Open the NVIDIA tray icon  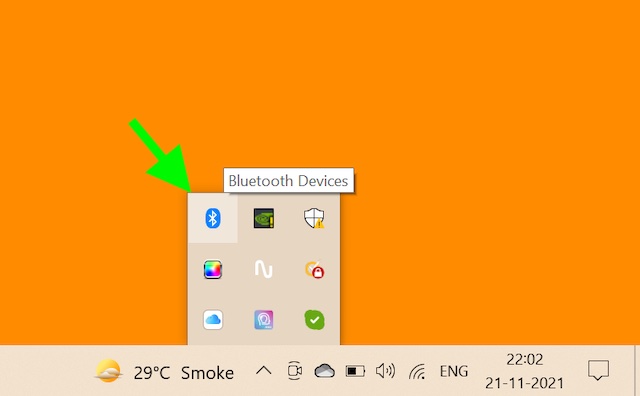click(264, 218)
